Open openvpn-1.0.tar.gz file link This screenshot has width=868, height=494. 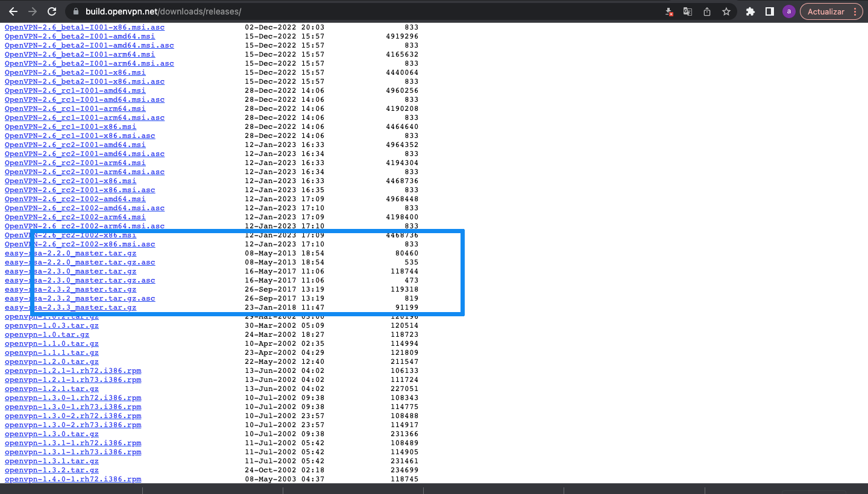47,334
